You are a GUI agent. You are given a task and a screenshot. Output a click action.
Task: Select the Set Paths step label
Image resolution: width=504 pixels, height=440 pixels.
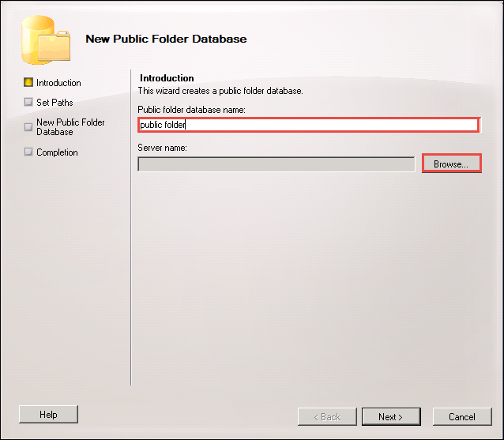pyautogui.click(x=55, y=103)
